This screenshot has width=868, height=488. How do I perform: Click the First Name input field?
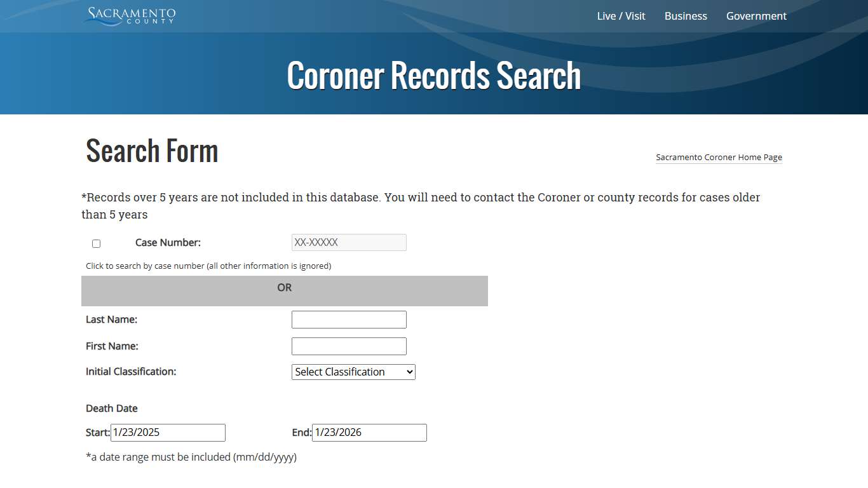click(348, 346)
